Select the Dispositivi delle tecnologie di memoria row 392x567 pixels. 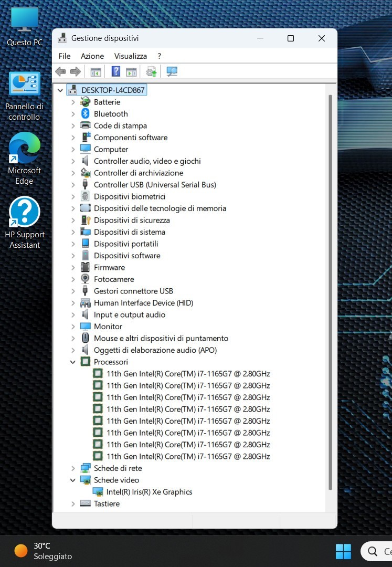(160, 208)
